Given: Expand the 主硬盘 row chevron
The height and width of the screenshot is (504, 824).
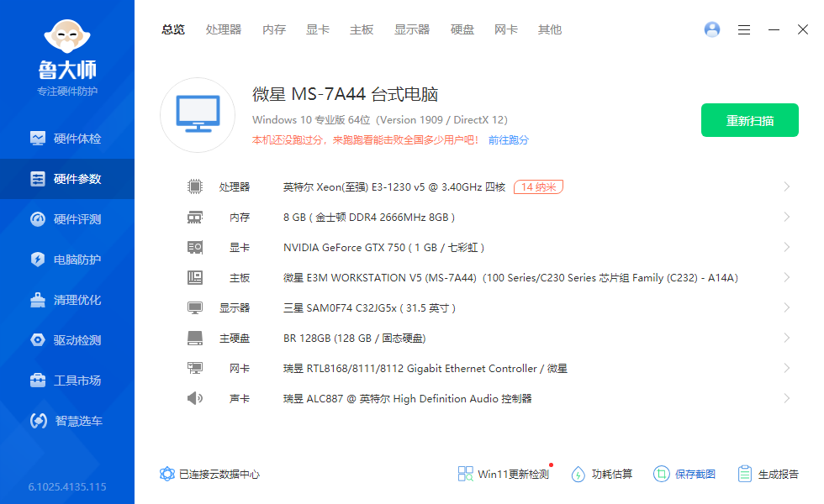Looking at the screenshot, I should point(787,338).
